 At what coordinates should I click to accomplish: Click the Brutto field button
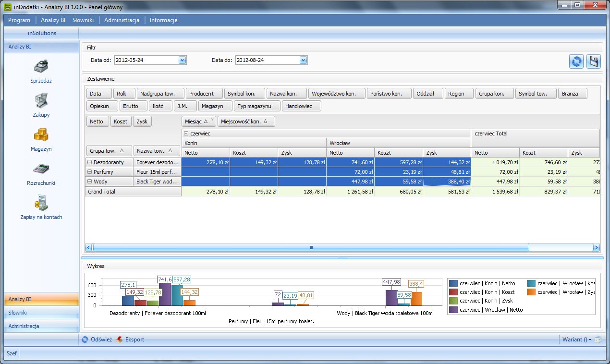pos(133,106)
